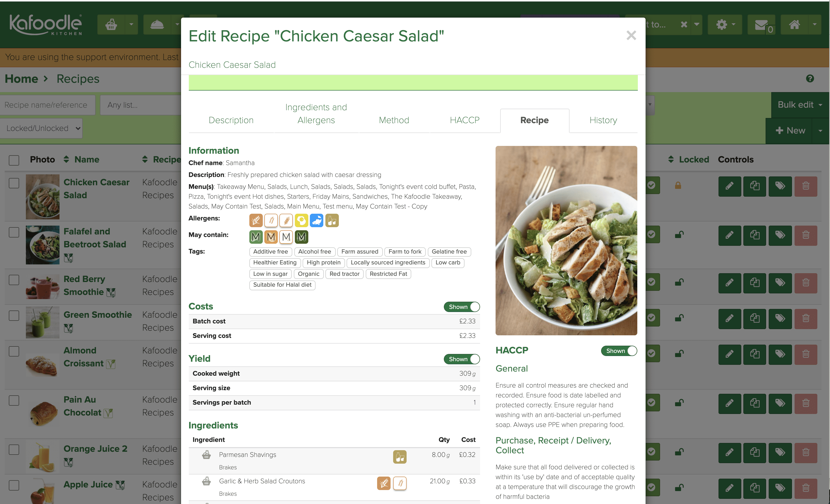Open the Ingredients and Allergens tab

tap(316, 114)
